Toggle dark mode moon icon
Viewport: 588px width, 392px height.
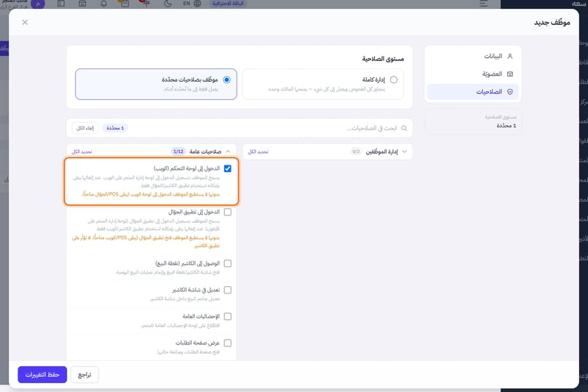coord(168,4)
